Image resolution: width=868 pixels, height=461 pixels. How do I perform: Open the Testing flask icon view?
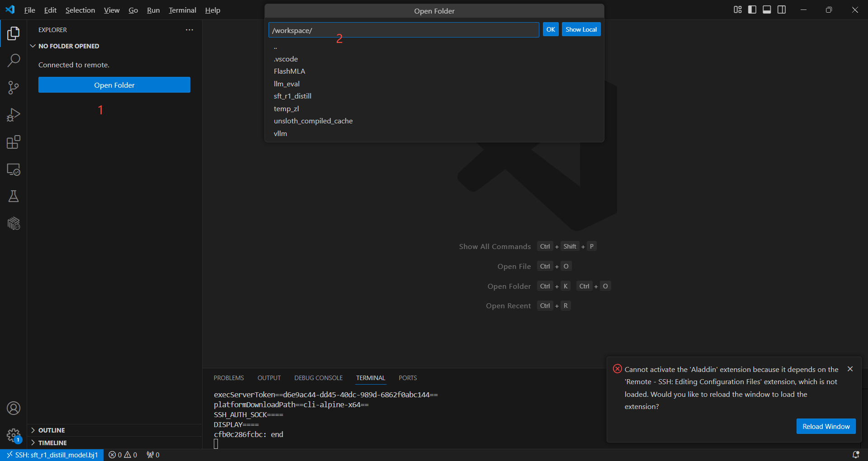pyautogui.click(x=14, y=196)
